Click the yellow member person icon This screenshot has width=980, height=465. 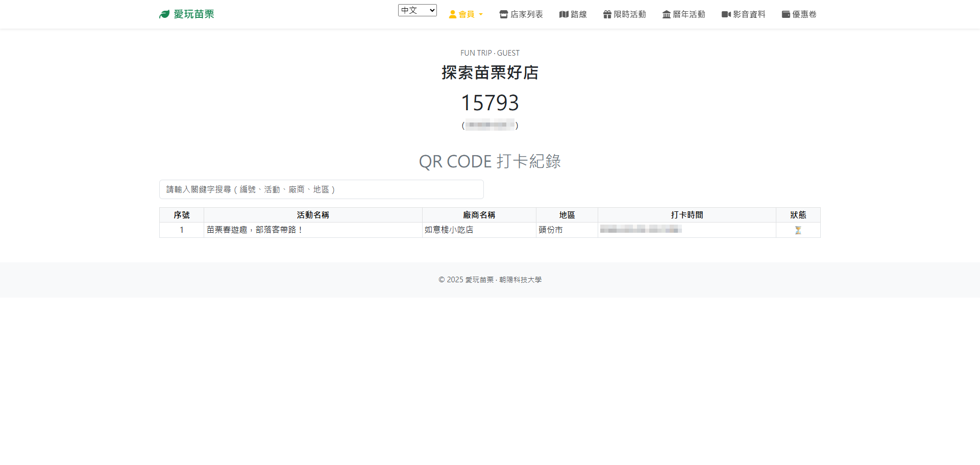(x=452, y=14)
